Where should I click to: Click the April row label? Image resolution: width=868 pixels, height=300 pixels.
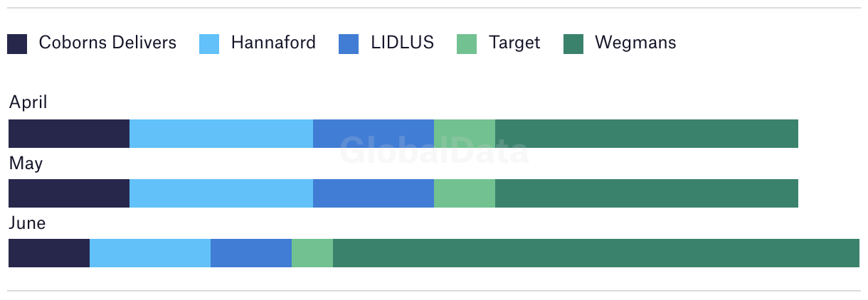28,103
